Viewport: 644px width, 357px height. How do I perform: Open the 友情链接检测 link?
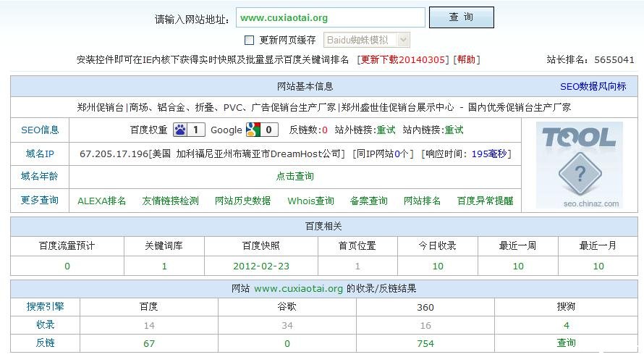(x=171, y=201)
